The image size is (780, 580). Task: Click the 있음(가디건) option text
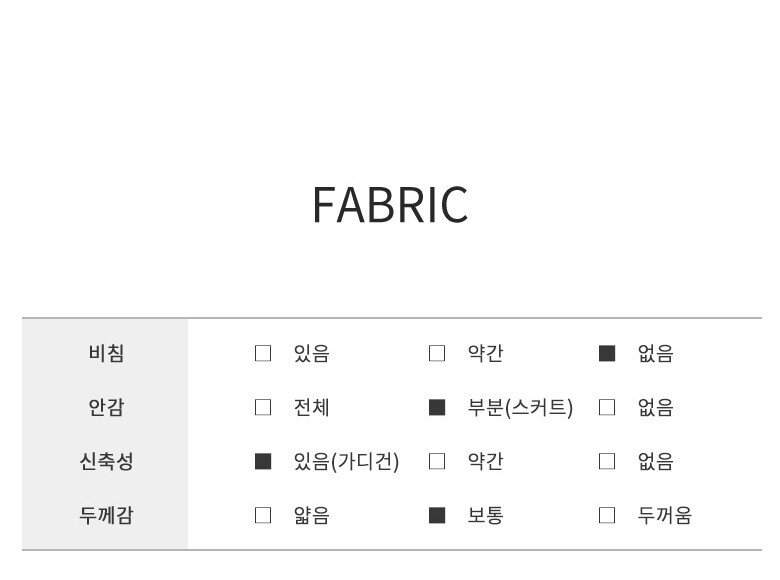click(x=346, y=461)
